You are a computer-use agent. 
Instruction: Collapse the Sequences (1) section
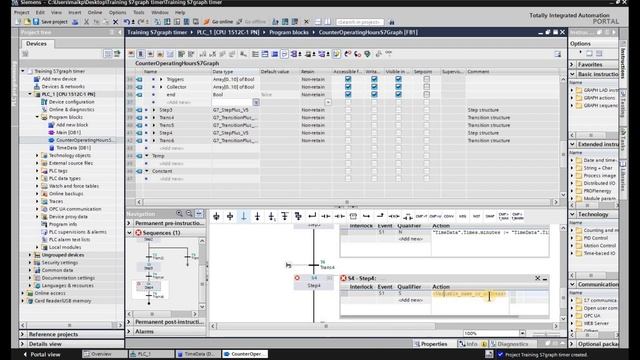[x=129, y=233]
